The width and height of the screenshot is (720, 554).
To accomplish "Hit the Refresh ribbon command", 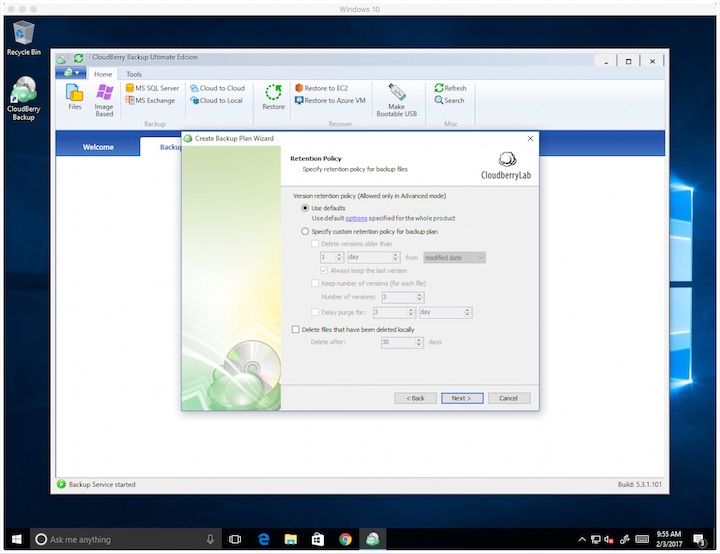I will click(450, 88).
